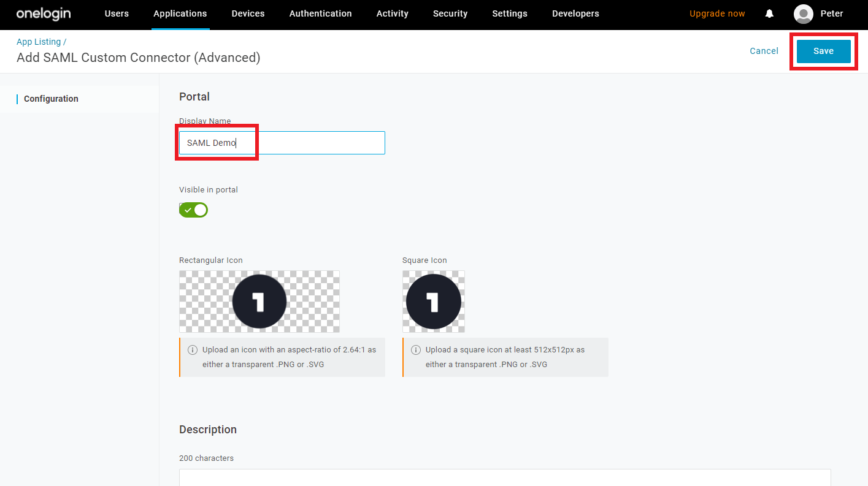Click the Upgrade now link
Screen dimensions: 868x486
(x=717, y=13)
